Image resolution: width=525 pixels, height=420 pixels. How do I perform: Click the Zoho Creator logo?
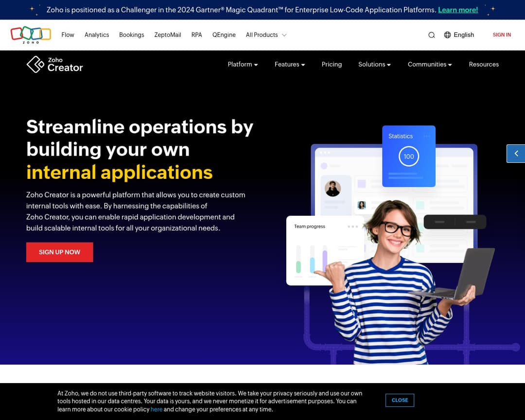point(54,64)
